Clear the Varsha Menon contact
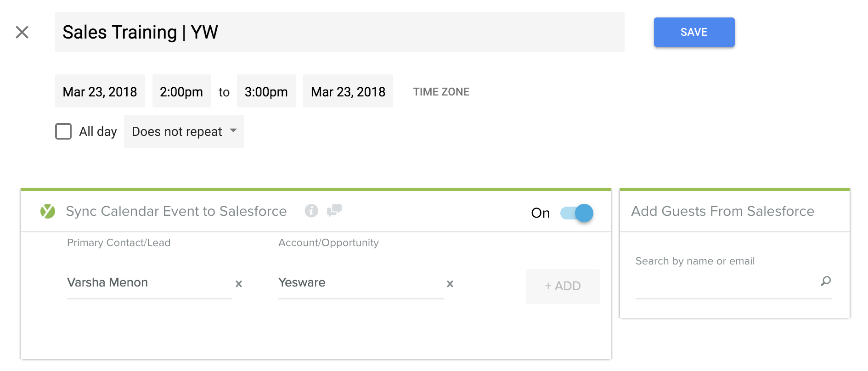 point(239,284)
